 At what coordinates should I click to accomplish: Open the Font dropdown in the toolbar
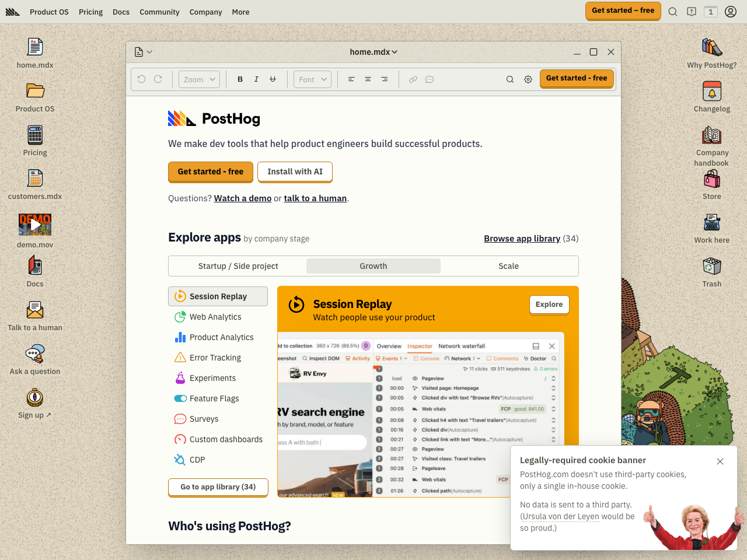pos(312,79)
